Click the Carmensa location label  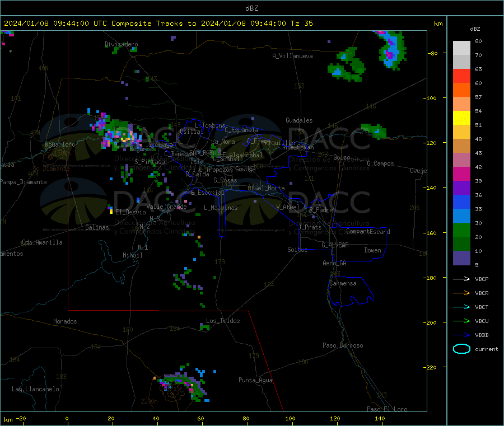(x=343, y=283)
